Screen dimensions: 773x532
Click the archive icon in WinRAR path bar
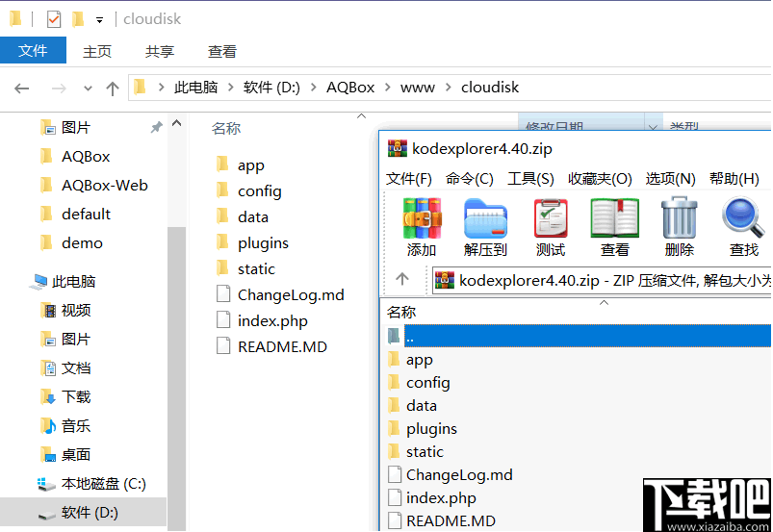coord(445,280)
